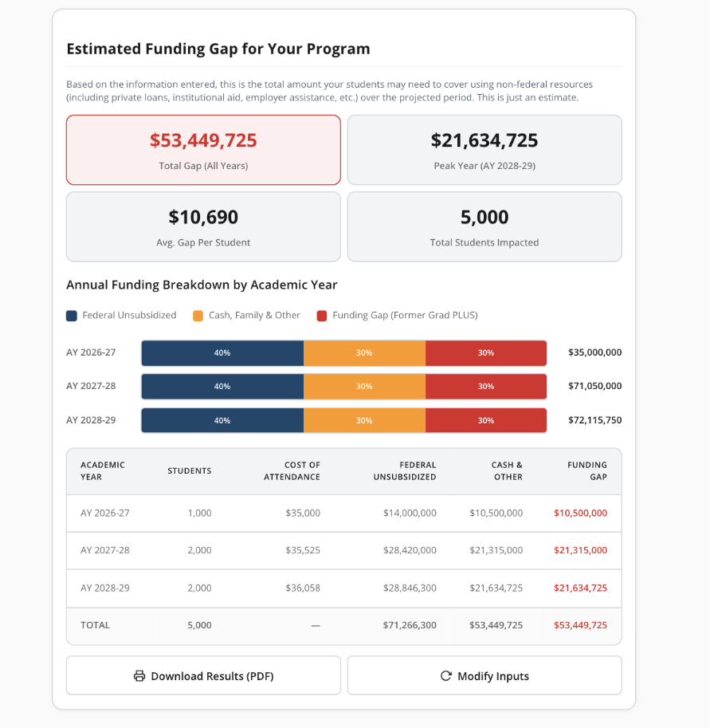Viewport: 710px width, 728px height.
Task: Click the orange 30% segment of the AY 2027-28 bar
Action: (x=364, y=387)
